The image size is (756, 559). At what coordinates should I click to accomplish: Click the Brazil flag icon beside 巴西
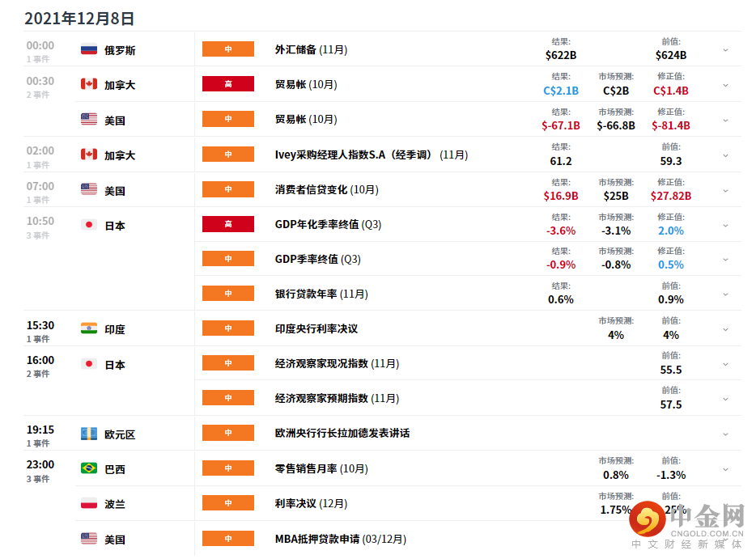89,468
